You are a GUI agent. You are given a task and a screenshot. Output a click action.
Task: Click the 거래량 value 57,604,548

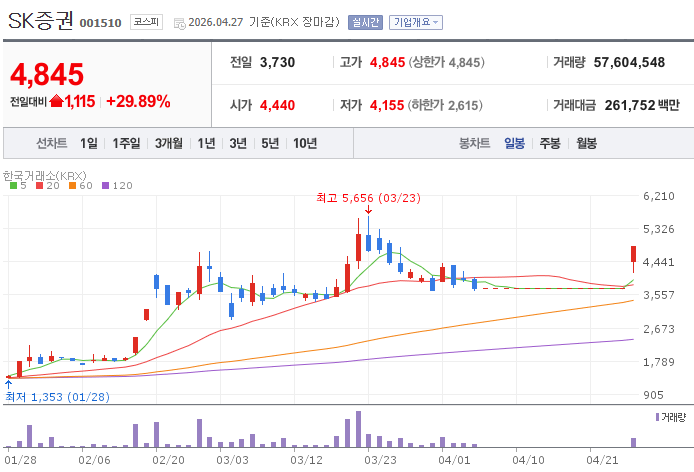[629, 62]
